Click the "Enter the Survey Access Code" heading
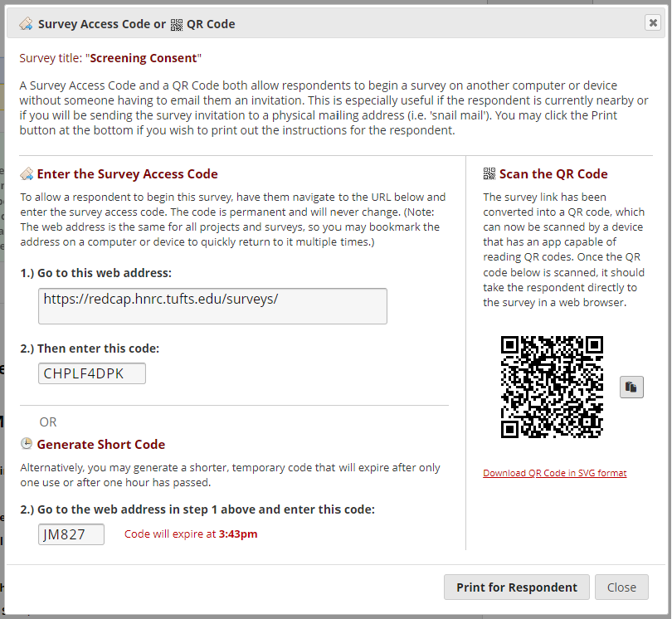 [127, 174]
